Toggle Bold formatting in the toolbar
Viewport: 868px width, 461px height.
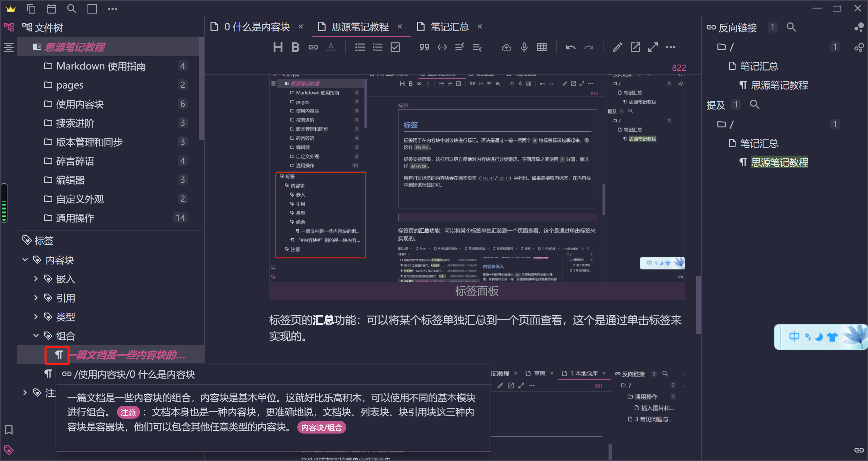tap(295, 47)
